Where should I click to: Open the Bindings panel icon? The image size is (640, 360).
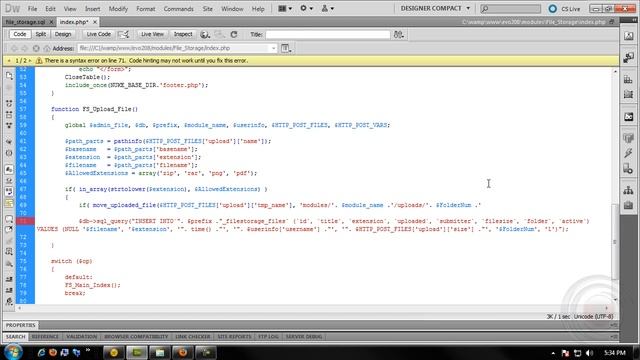coord(629,153)
